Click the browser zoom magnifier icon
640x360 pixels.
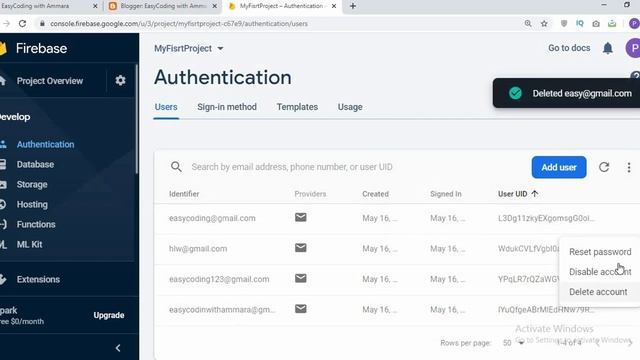pos(528,24)
